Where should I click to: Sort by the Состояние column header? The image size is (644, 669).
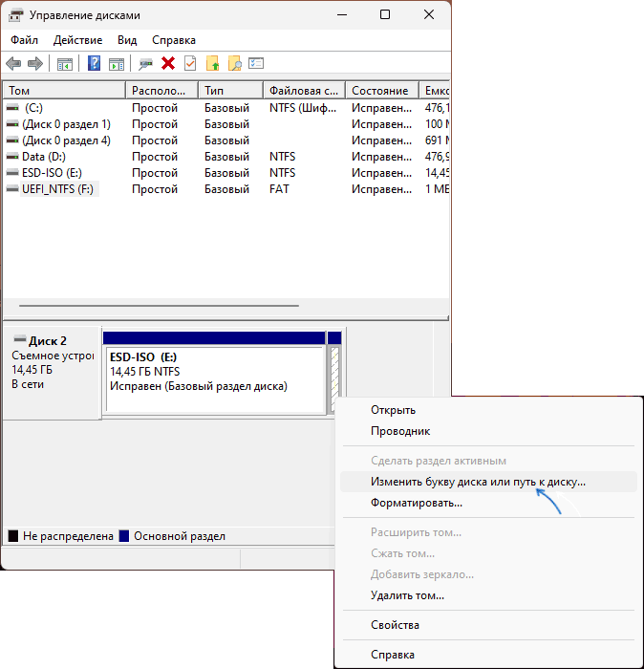[382, 91]
